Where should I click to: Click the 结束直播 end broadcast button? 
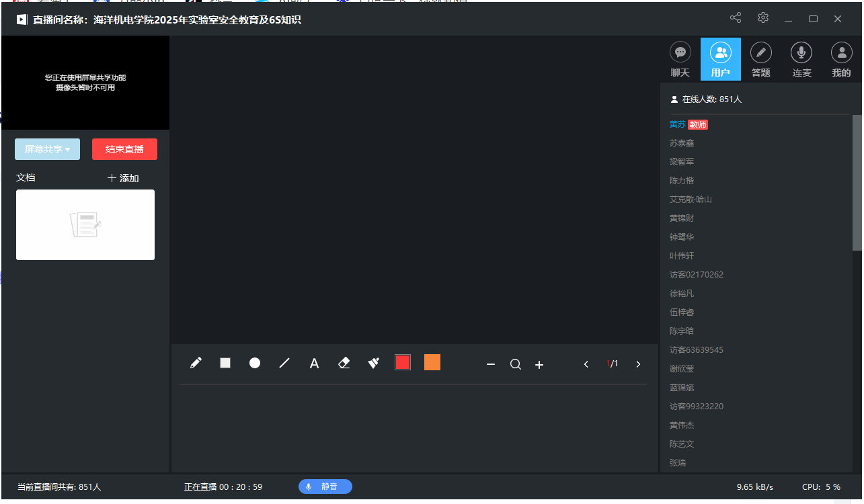click(124, 149)
